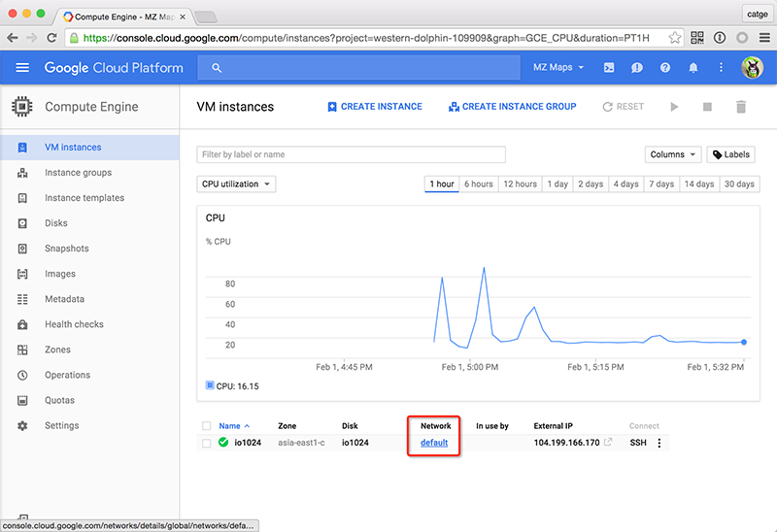Image resolution: width=777 pixels, height=532 pixels.
Task: Select the 7 days time range
Action: [662, 184]
